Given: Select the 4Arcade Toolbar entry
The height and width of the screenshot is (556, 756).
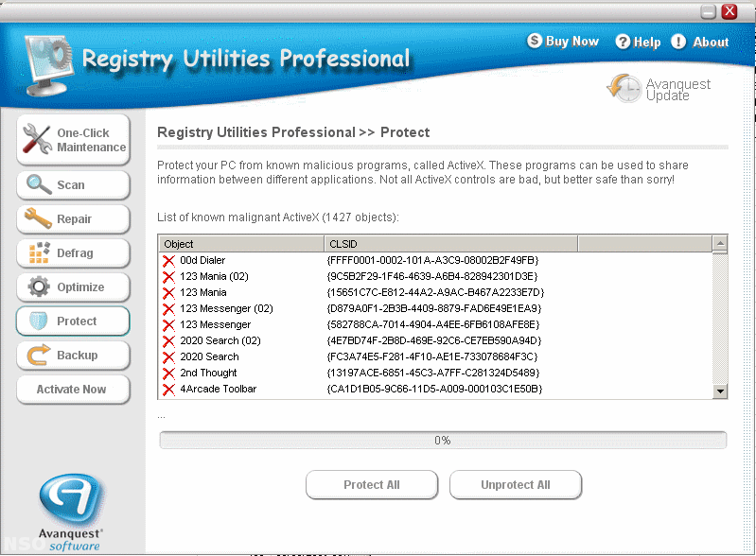Looking at the screenshot, I should [218, 389].
